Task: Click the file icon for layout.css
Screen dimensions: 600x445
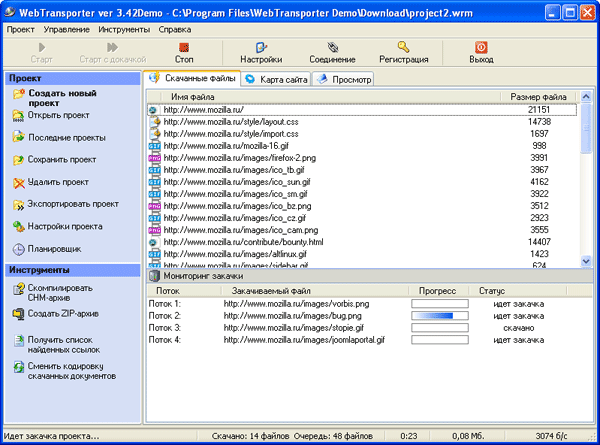Action: [155, 122]
